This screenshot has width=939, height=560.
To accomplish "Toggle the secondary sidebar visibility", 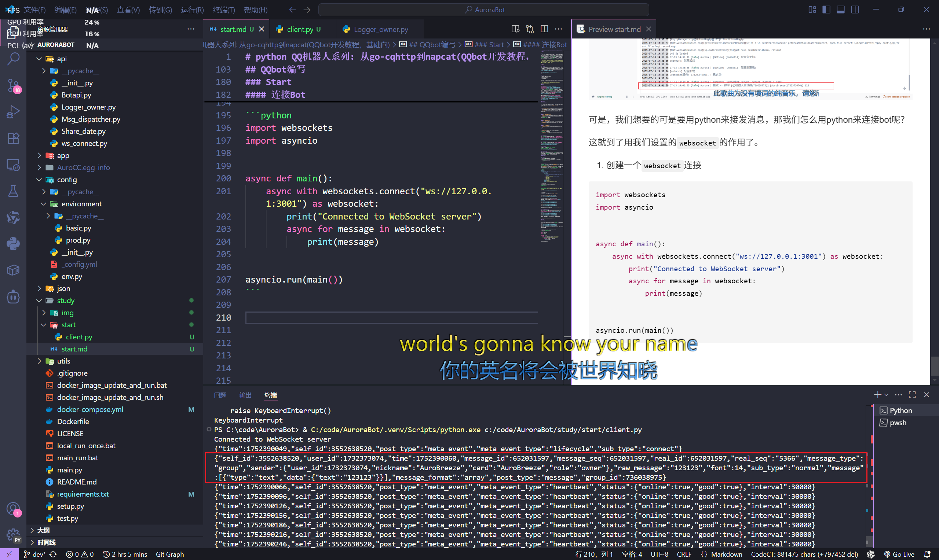I will pos(855,10).
